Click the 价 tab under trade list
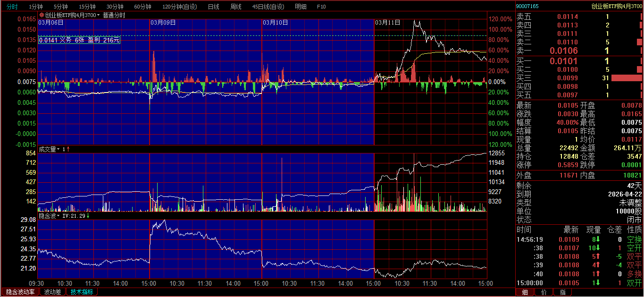Screen dimensions: 644x297 coord(544,292)
